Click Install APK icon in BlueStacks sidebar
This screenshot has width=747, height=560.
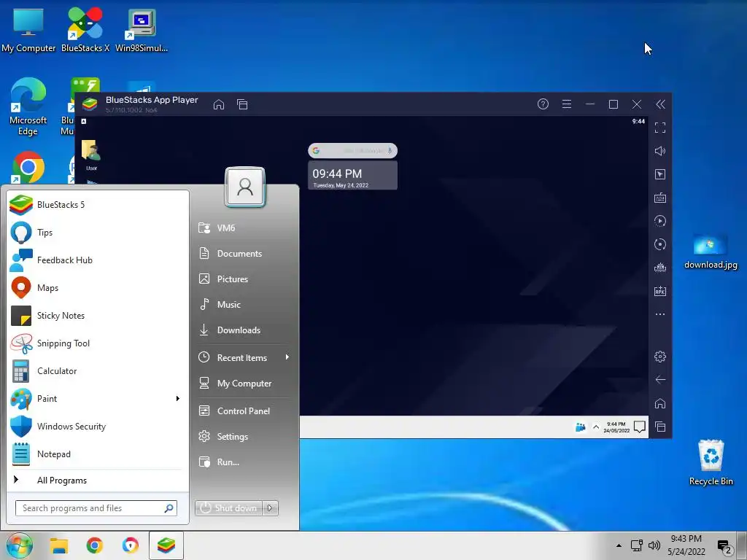(x=659, y=291)
